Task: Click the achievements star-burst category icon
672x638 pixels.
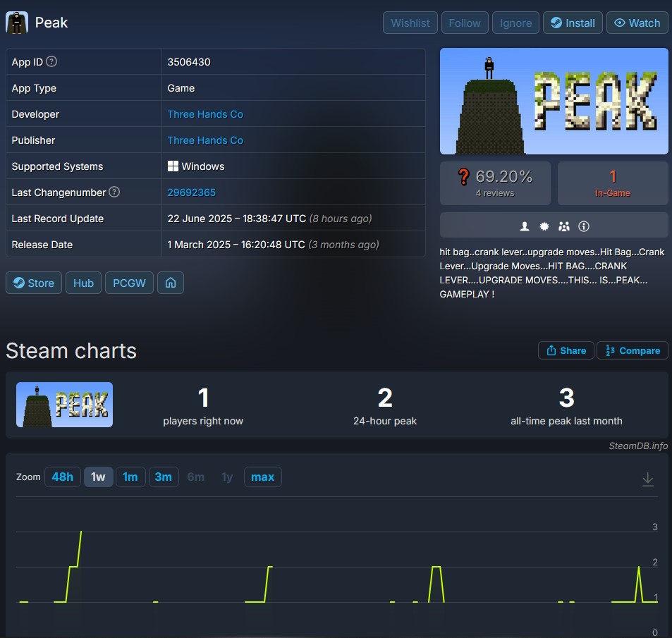Action: [x=544, y=226]
